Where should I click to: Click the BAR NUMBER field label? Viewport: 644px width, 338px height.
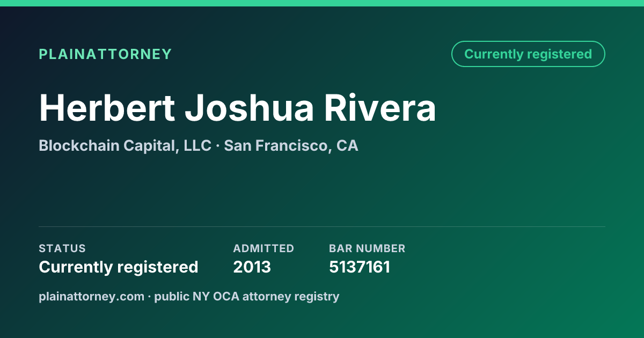pos(367,248)
